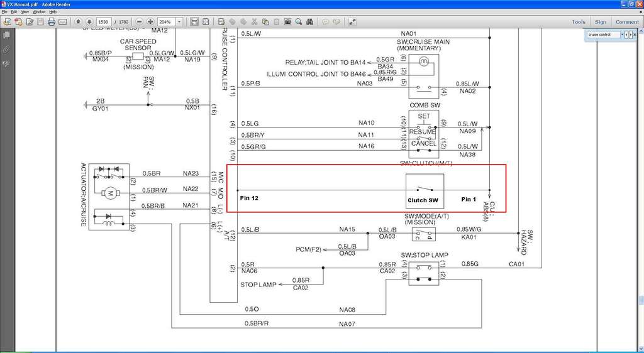Open the File menu
Image resolution: width=644 pixels, height=353 pixels.
click(x=4, y=12)
